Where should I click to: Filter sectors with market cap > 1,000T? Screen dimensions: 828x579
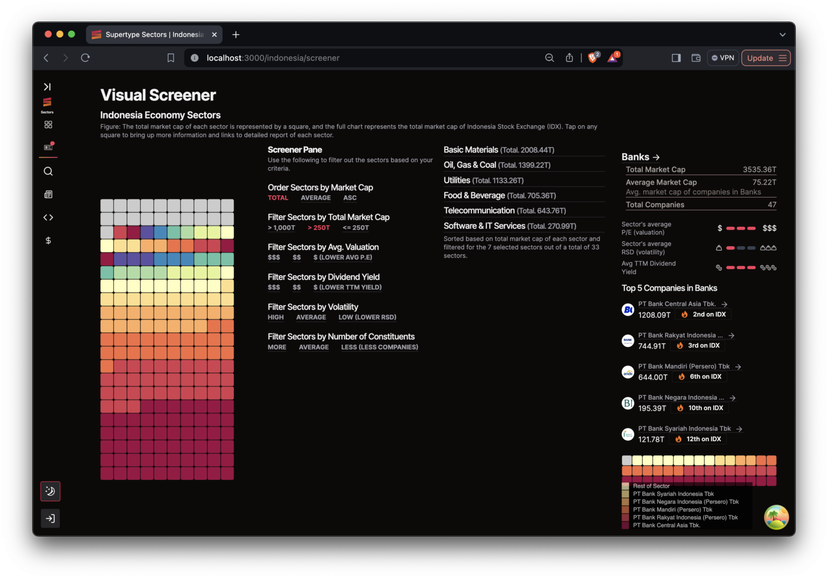pyautogui.click(x=281, y=228)
